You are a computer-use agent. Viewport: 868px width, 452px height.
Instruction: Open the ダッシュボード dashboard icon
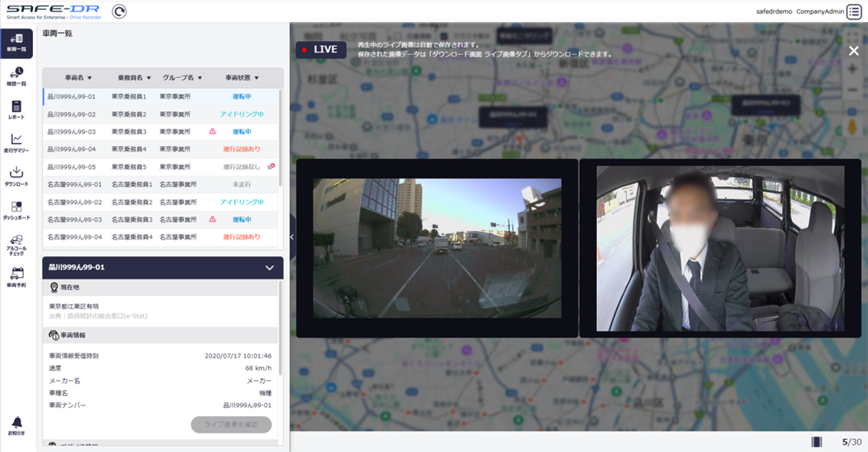[18, 209]
